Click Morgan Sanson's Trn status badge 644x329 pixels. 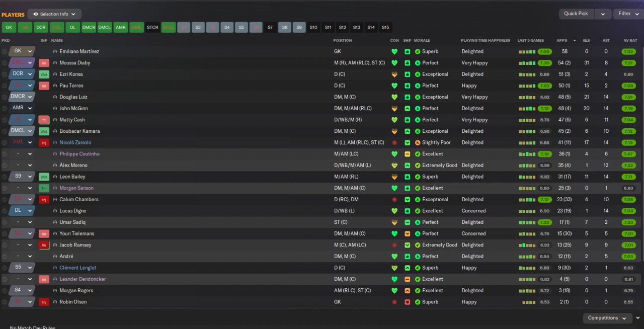tap(44, 188)
